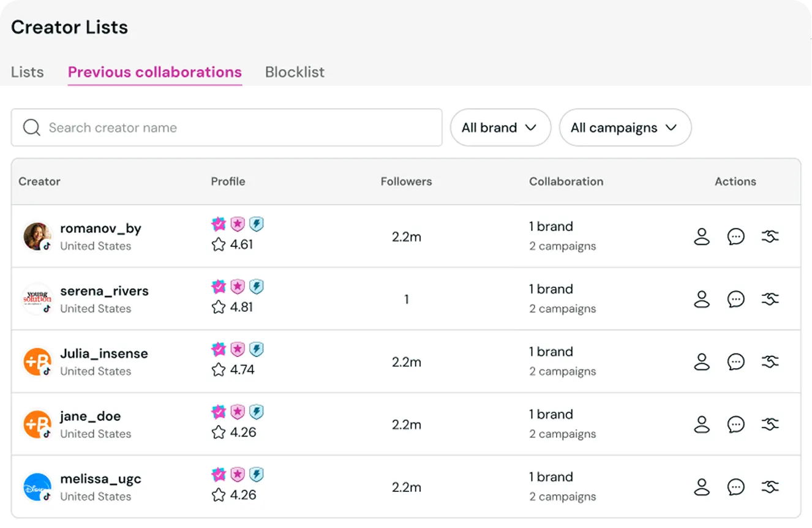Click handshake icon in melissa_ugc row
Image resolution: width=812 pixels, height=528 pixels.
pyautogui.click(x=770, y=486)
